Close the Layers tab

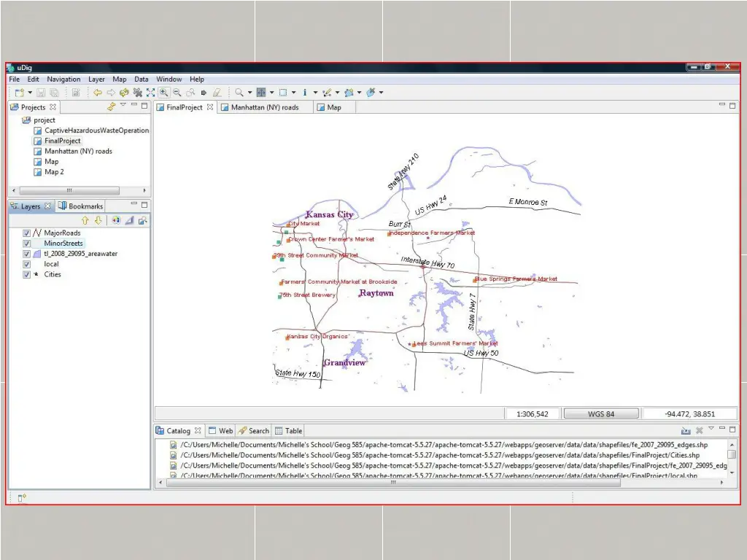[47, 206]
